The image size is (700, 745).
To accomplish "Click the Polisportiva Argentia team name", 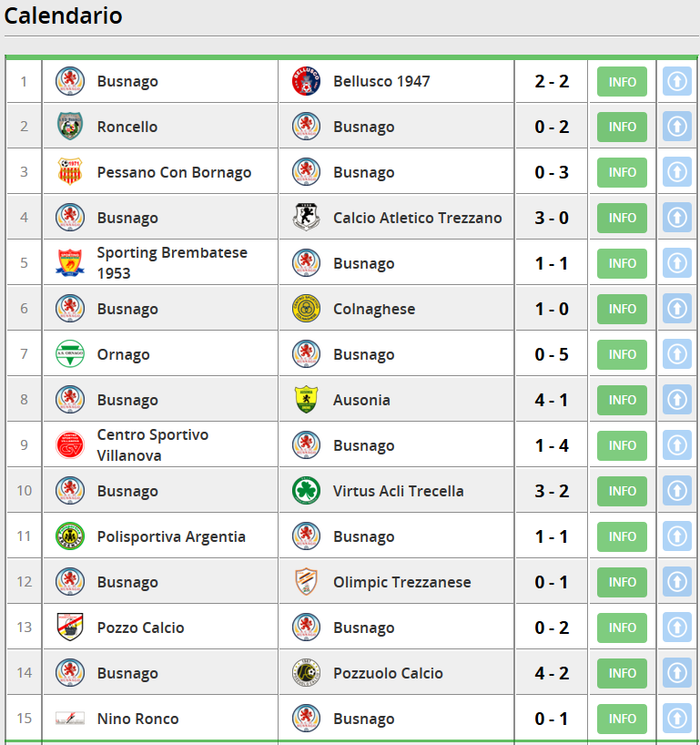I will click(171, 536).
